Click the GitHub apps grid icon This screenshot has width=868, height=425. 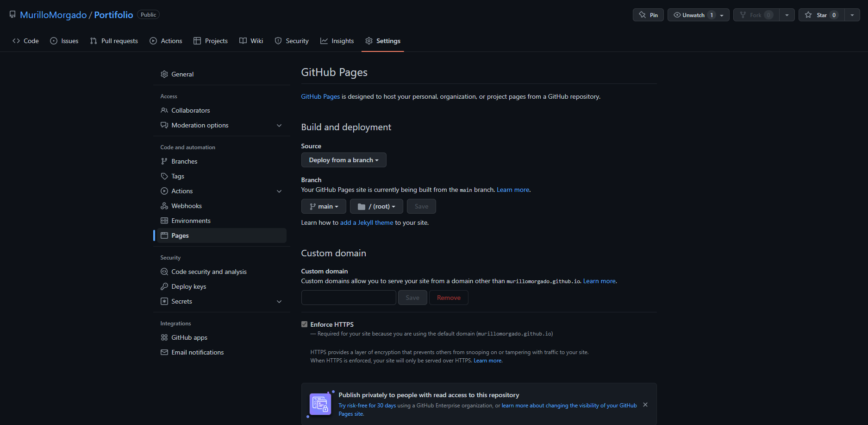(x=164, y=337)
